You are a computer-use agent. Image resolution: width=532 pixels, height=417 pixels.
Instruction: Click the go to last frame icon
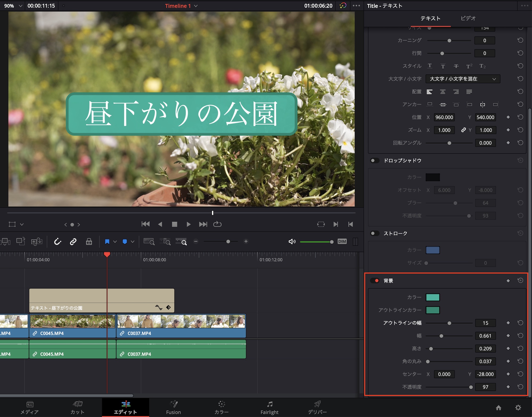tap(203, 224)
